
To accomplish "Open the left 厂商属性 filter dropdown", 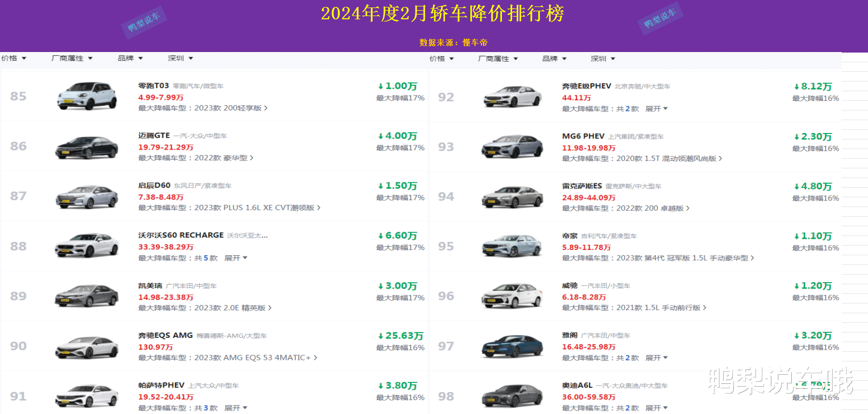I will (x=72, y=58).
